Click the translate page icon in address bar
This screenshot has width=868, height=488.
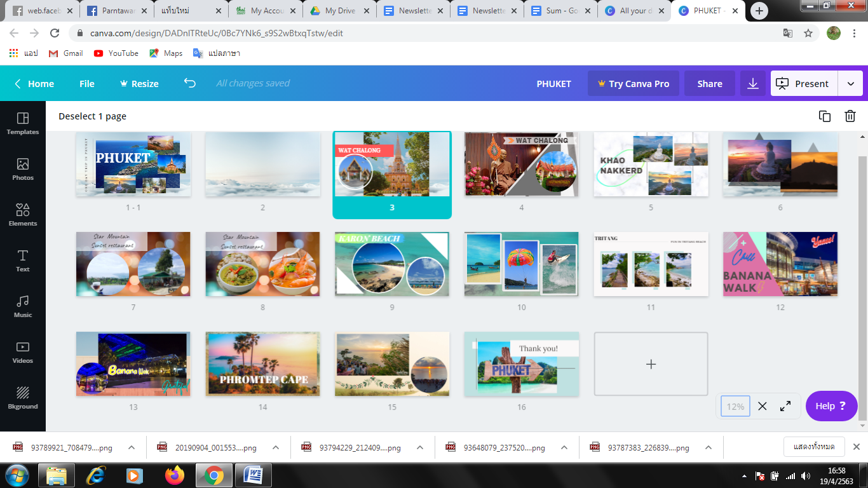[x=788, y=33]
